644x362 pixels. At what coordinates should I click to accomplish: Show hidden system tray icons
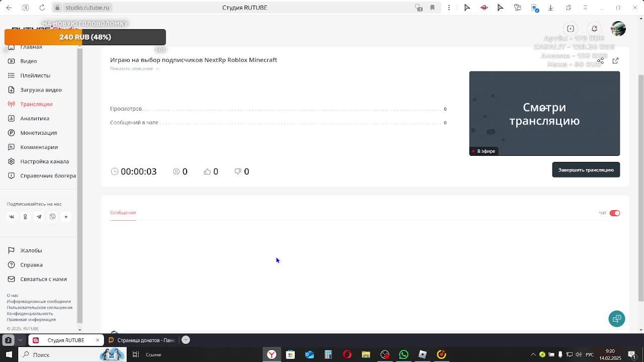(534, 354)
